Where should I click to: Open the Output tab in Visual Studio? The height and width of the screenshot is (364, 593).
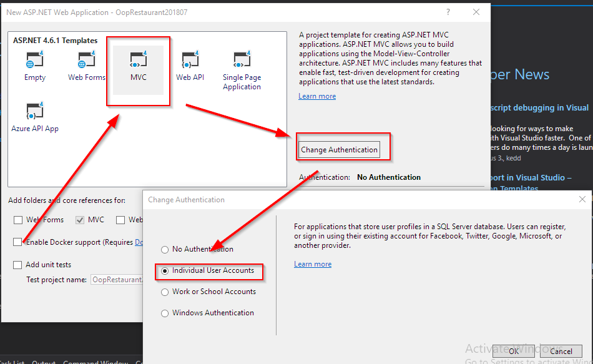[x=44, y=362]
